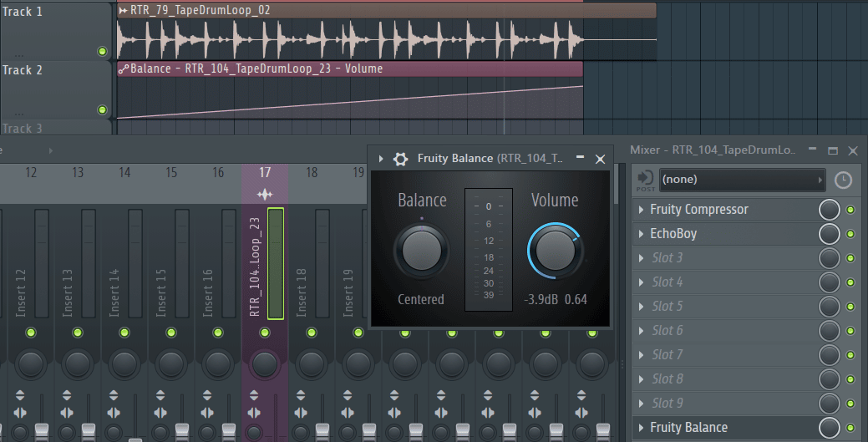This screenshot has width=868, height=442.
Task: Toggle mute LED on mixer Insert 12
Action: [x=31, y=333]
